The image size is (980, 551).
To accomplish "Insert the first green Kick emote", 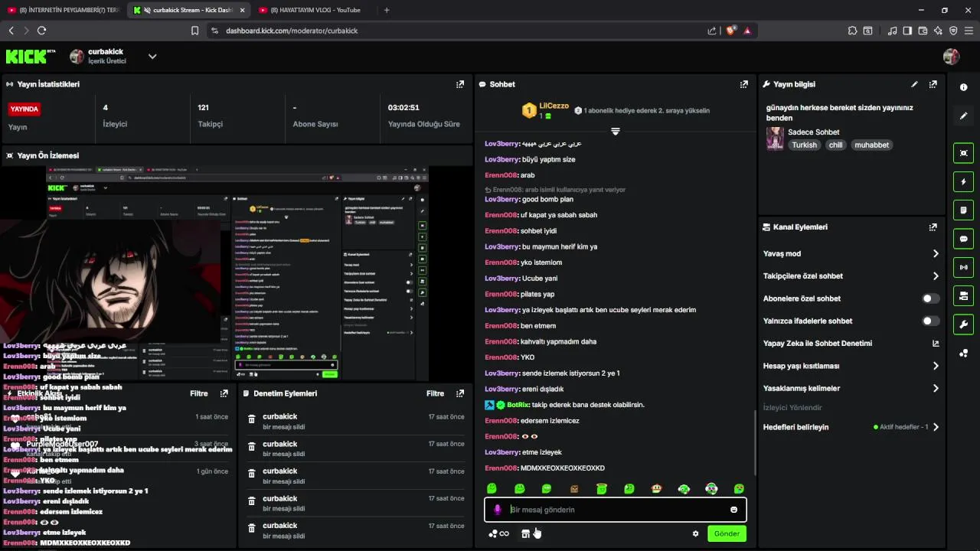I will (x=492, y=488).
